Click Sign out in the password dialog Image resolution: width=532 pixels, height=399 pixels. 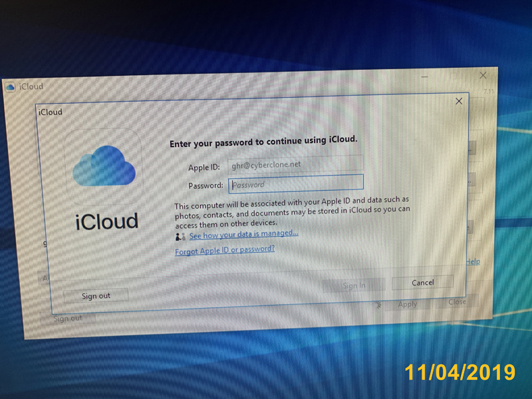click(96, 295)
